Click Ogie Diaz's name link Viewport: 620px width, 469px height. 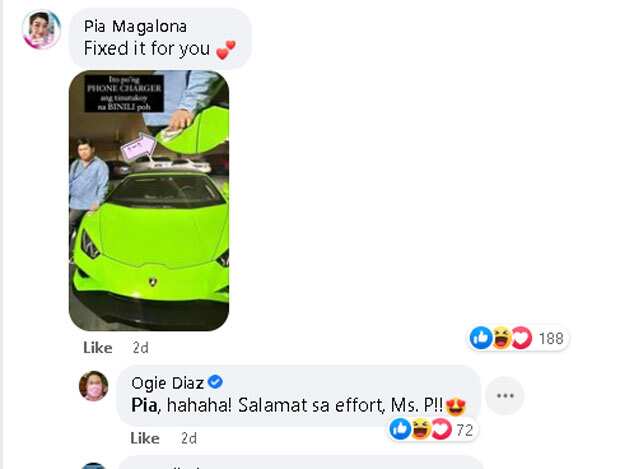tap(167, 382)
